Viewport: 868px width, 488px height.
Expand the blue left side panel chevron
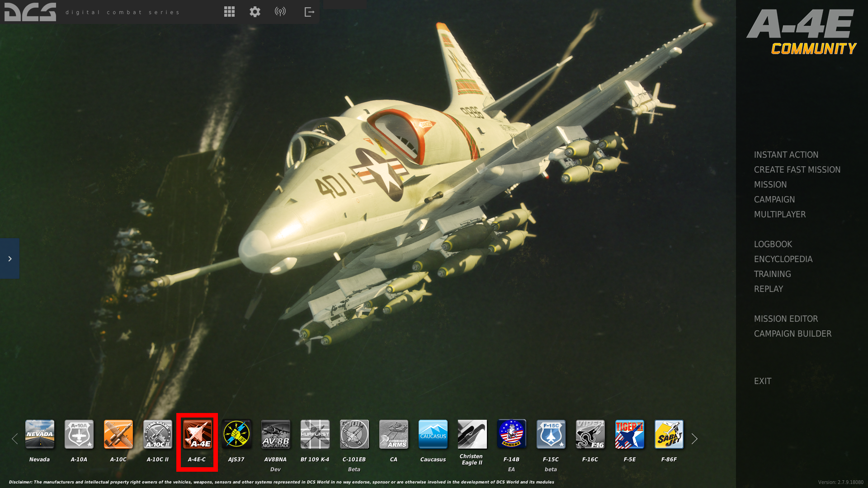(x=9, y=258)
